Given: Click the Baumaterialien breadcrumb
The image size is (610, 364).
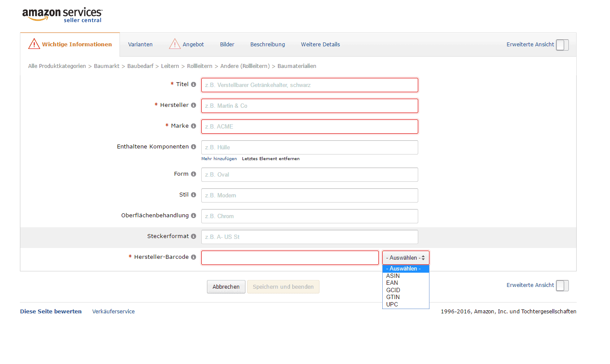Looking at the screenshot, I should (x=297, y=66).
